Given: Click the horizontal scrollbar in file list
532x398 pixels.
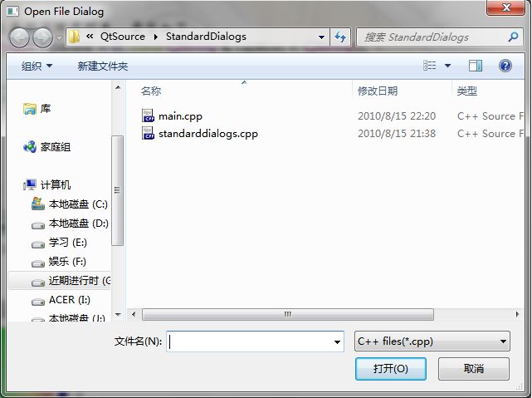Looking at the screenshot, I should 288,314.
